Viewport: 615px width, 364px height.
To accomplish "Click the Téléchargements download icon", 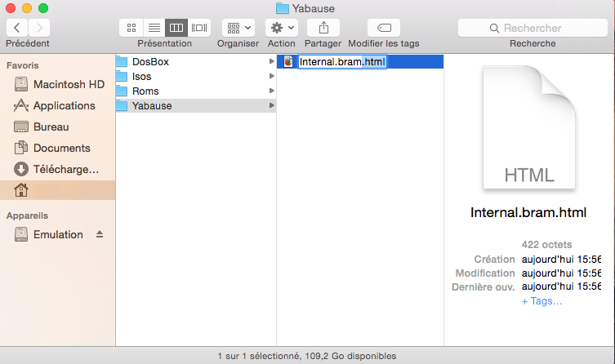I will pyautogui.click(x=21, y=169).
